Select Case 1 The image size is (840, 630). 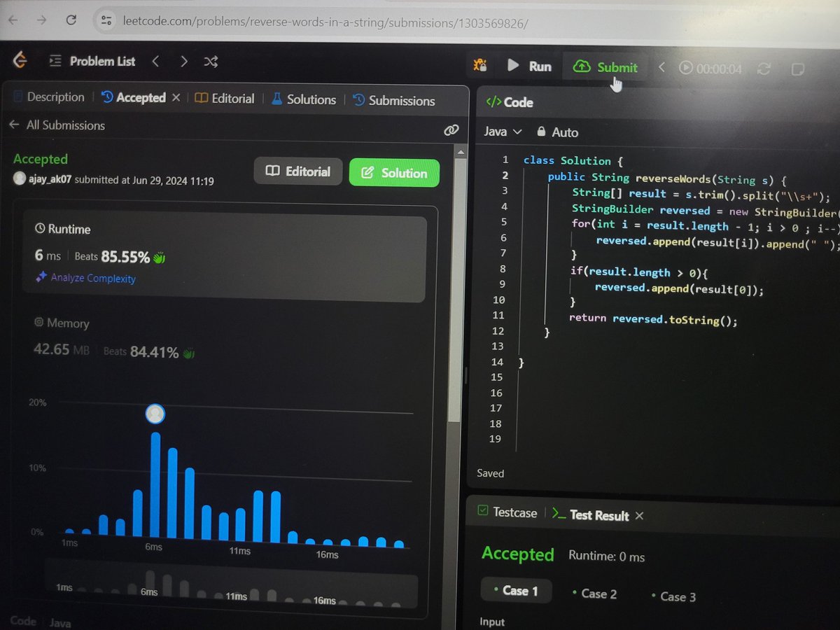click(516, 591)
